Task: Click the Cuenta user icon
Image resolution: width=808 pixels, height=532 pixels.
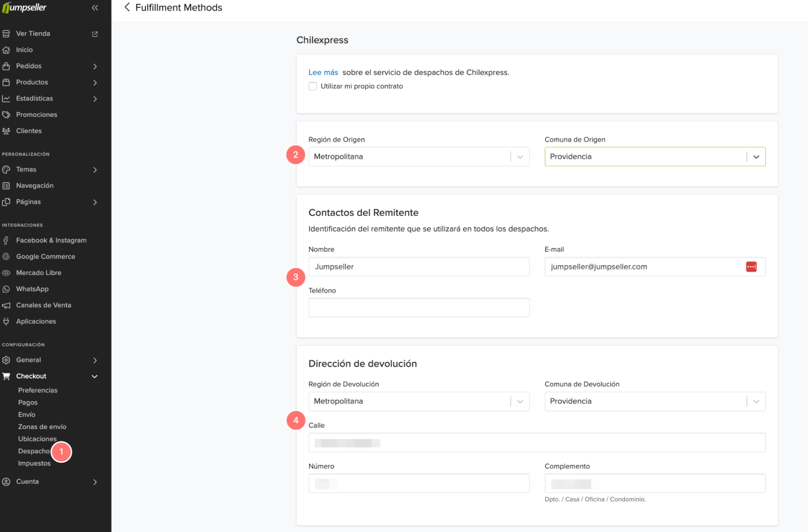Action: (6, 481)
